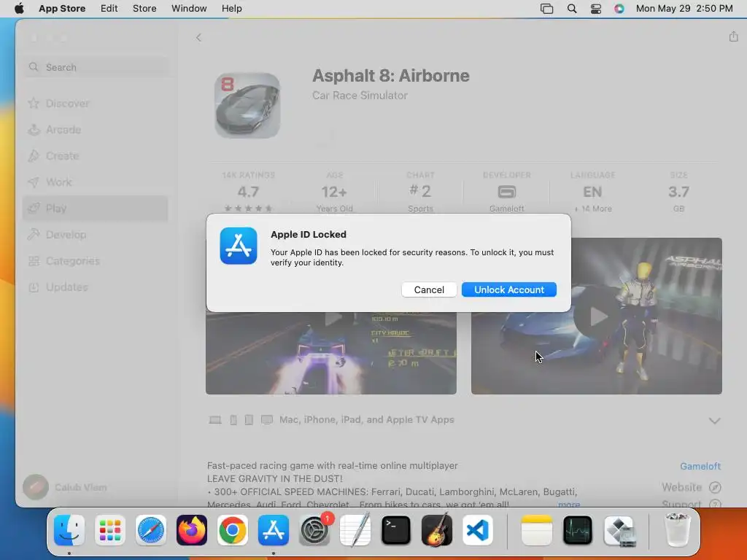Click the Mac laptop device icon
Image resolution: width=747 pixels, height=560 pixels.
click(215, 419)
